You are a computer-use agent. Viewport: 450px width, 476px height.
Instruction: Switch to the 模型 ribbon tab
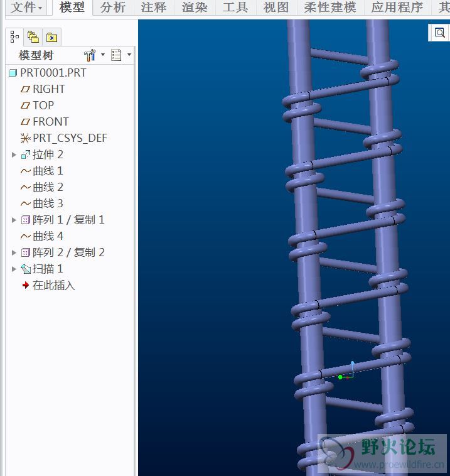[x=72, y=8]
